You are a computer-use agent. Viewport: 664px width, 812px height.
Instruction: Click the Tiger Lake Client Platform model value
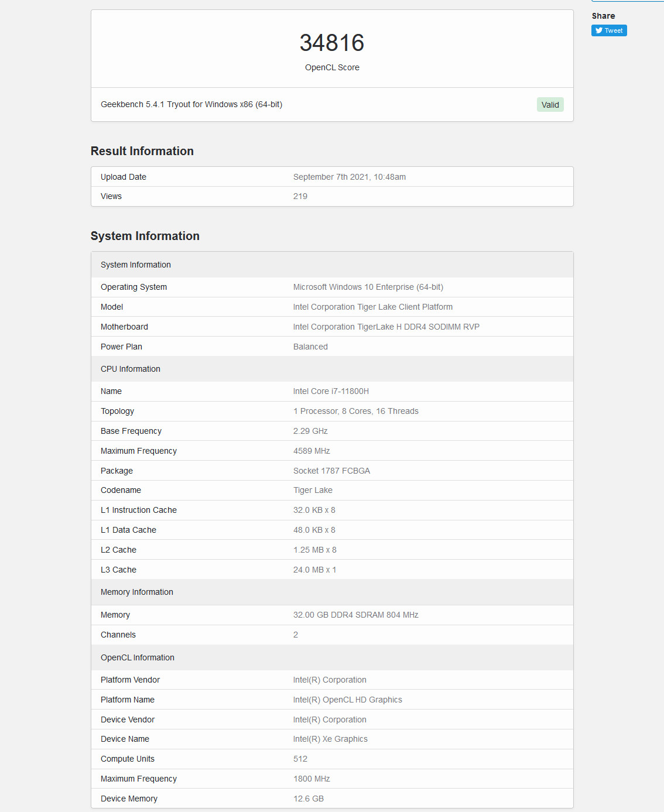tap(373, 307)
